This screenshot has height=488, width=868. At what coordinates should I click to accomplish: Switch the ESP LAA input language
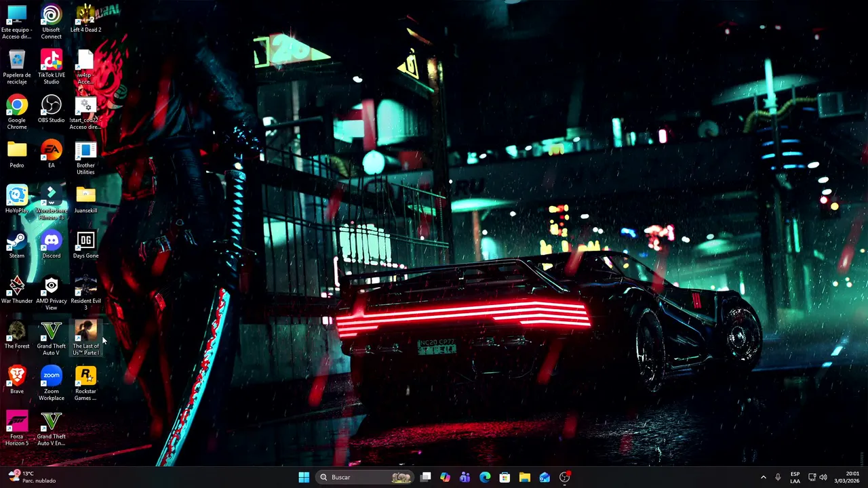pos(795,477)
